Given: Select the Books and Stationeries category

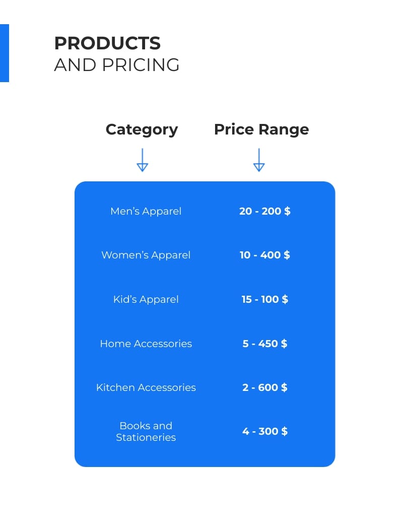Looking at the screenshot, I should coord(146,431).
